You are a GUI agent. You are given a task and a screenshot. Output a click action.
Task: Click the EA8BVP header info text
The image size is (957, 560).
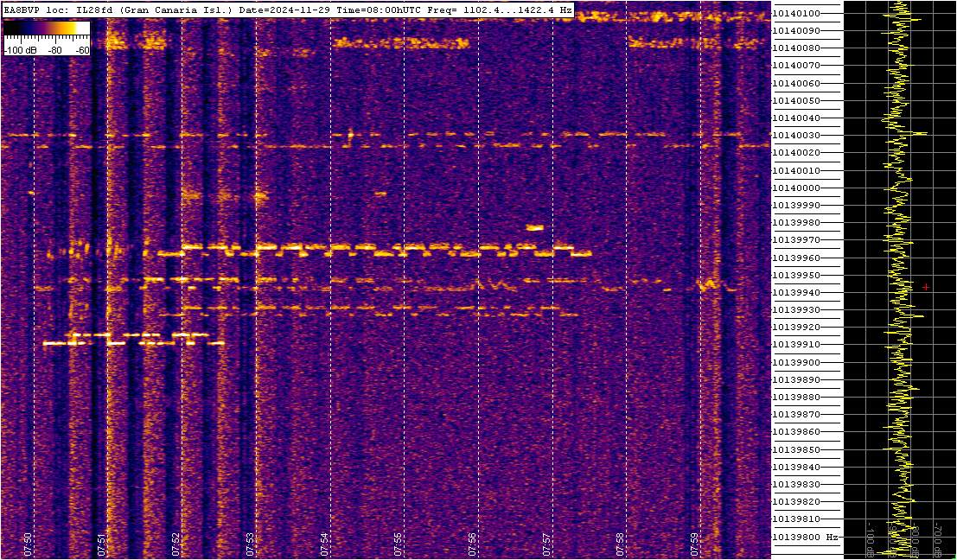(288, 10)
